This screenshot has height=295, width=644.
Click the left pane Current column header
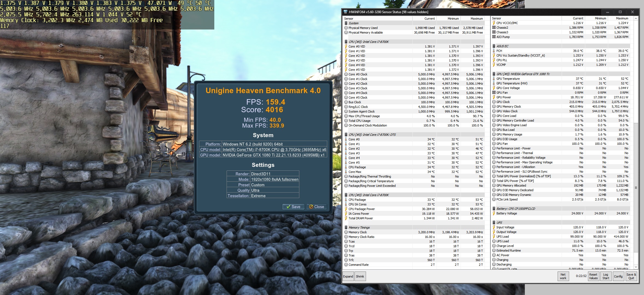click(424, 19)
